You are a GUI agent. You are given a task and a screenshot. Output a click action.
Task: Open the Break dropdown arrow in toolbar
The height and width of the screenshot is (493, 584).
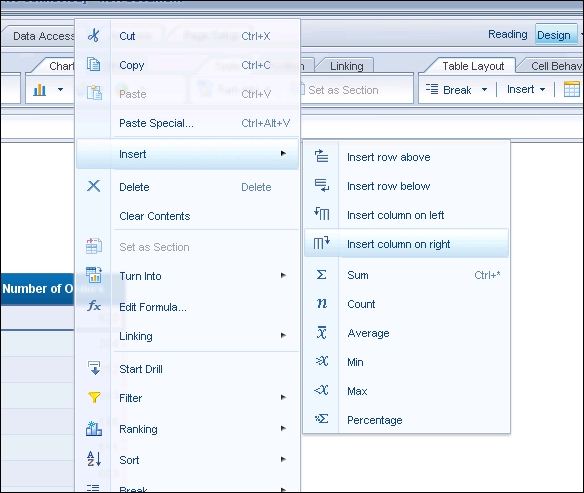(484, 89)
